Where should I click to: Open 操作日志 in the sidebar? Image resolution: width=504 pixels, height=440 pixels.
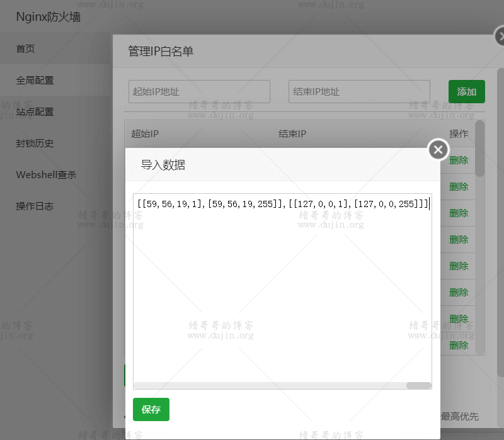tap(35, 206)
